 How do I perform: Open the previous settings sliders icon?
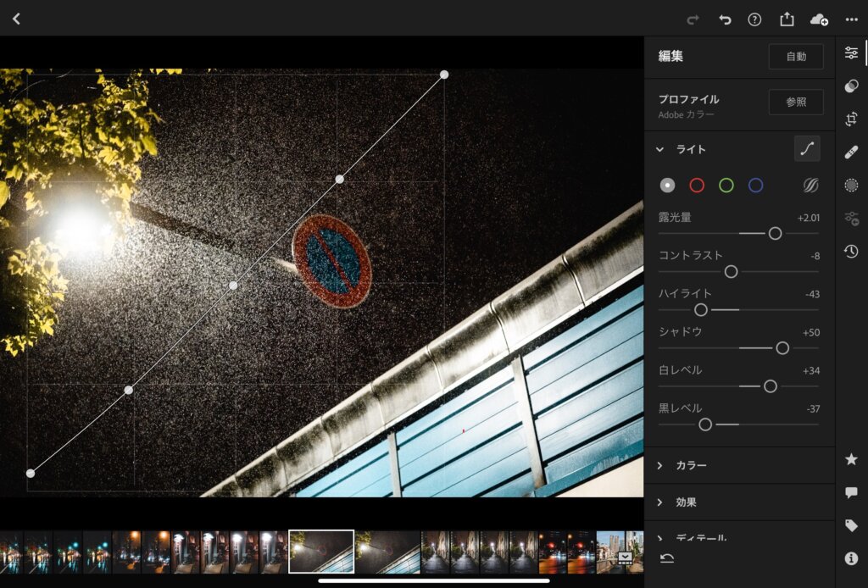(x=851, y=219)
